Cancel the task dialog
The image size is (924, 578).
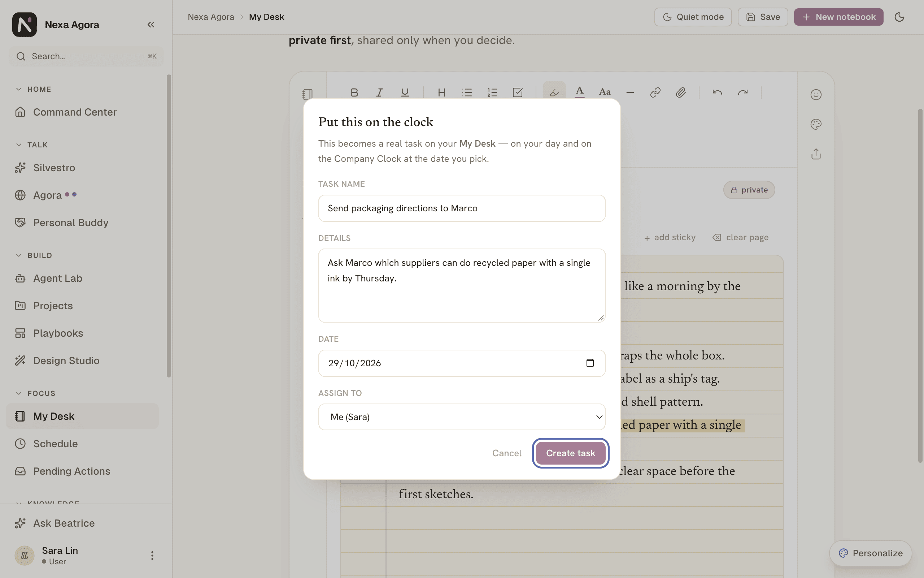pyautogui.click(x=507, y=453)
